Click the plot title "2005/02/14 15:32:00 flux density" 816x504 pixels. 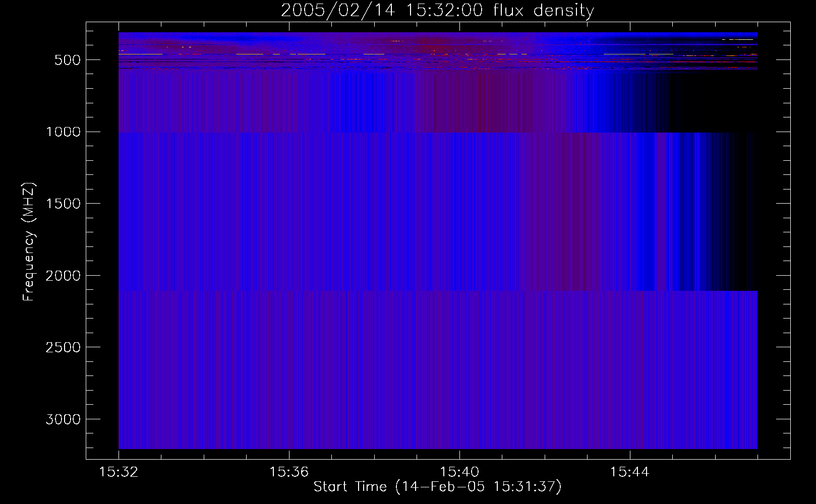point(437,11)
